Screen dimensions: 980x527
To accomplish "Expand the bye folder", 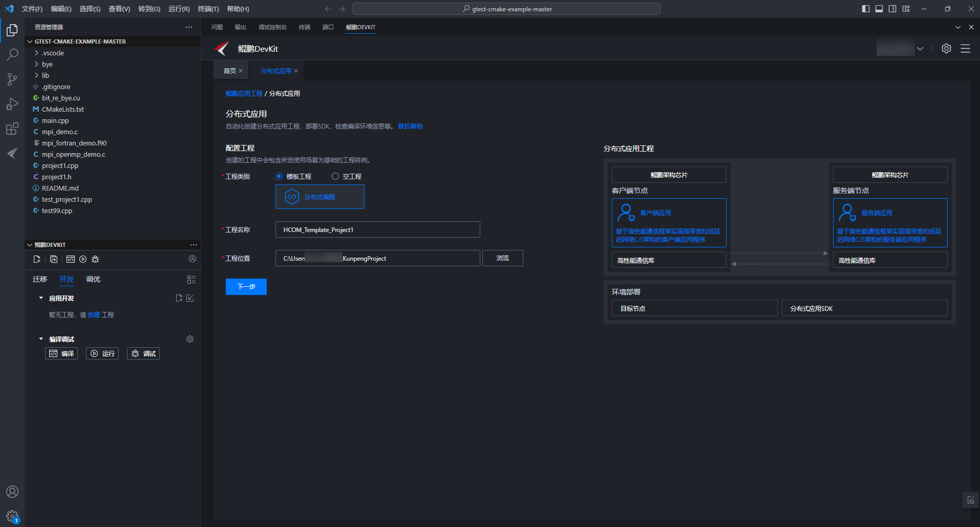I will click(36, 64).
